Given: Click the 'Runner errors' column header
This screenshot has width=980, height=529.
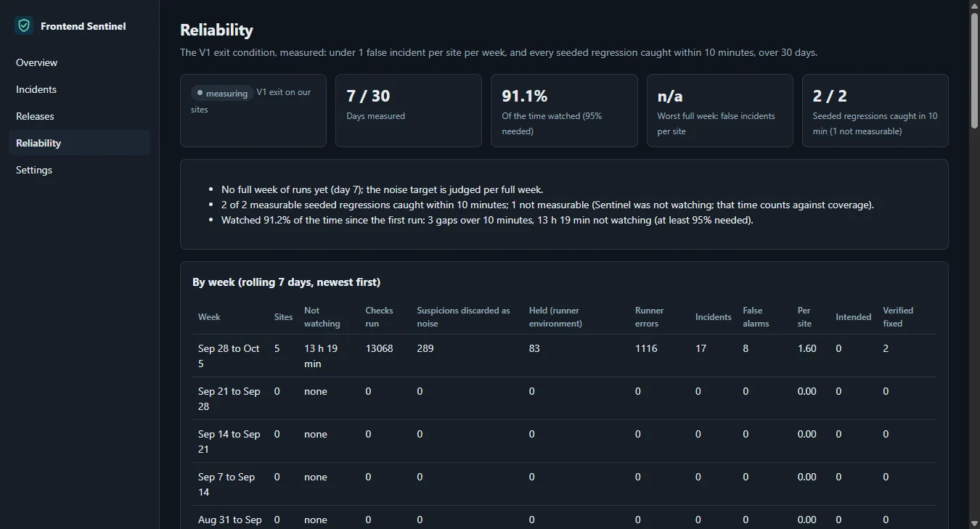Looking at the screenshot, I should coord(650,317).
